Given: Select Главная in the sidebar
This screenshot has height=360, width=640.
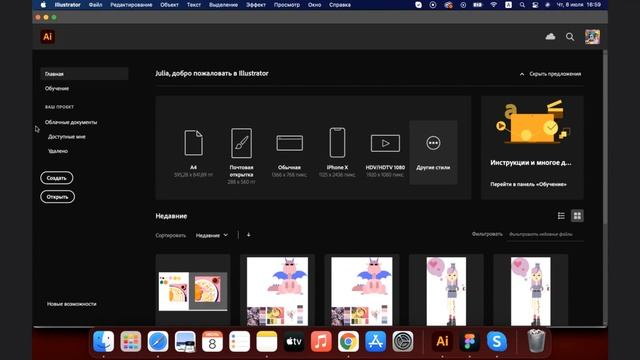Looking at the screenshot, I should pos(84,74).
